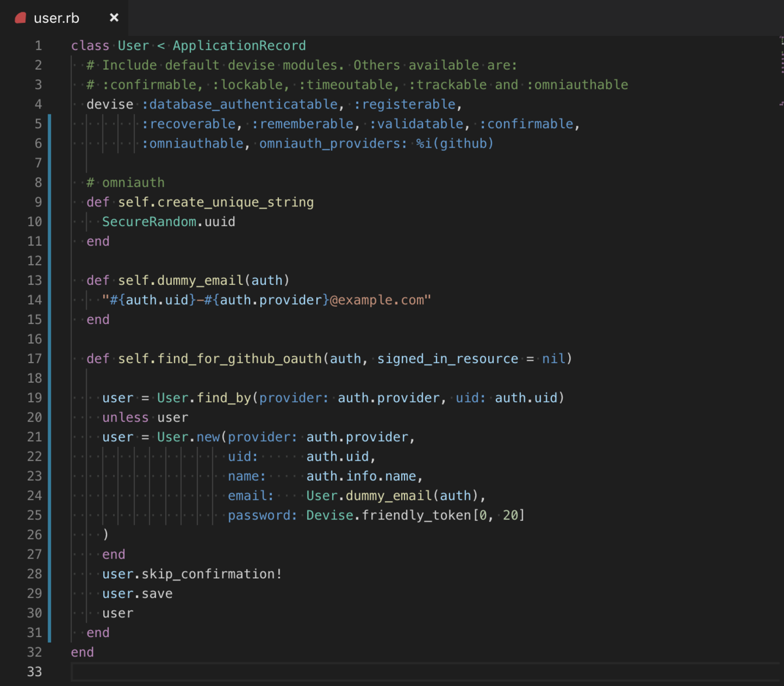Image resolution: width=784 pixels, height=686 pixels.
Task: Click the @example.com string on line 14
Action: [x=377, y=300]
